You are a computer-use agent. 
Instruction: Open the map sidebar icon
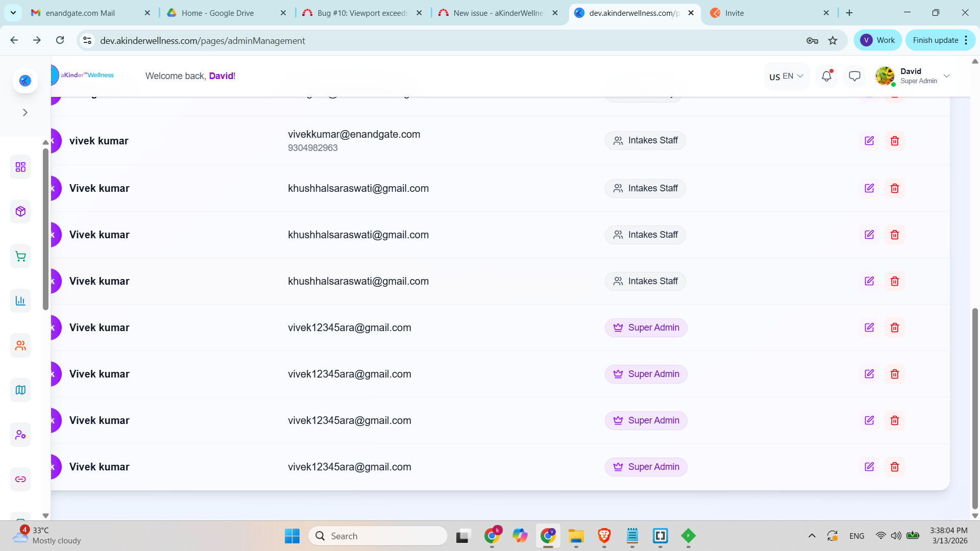tap(20, 390)
